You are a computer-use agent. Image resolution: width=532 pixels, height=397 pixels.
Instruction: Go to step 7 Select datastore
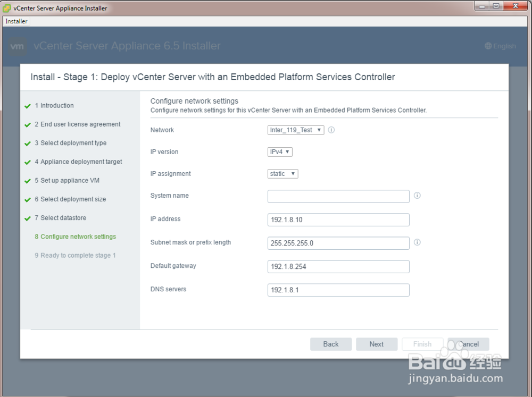(x=61, y=218)
